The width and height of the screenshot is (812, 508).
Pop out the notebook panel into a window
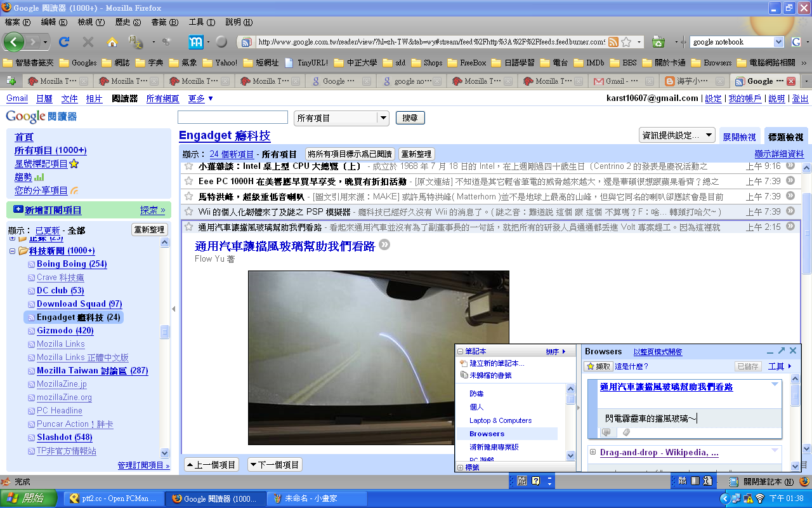click(781, 351)
